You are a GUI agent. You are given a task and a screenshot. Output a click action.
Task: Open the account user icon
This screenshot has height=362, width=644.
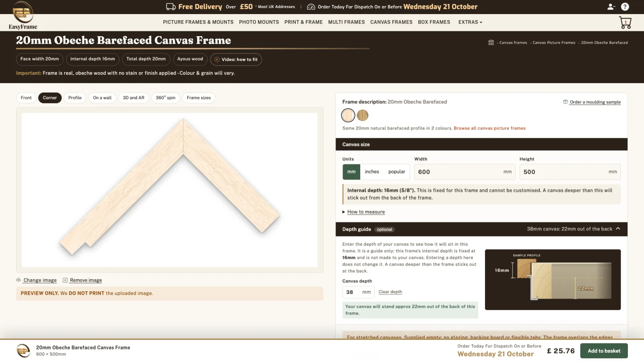pos(611,7)
